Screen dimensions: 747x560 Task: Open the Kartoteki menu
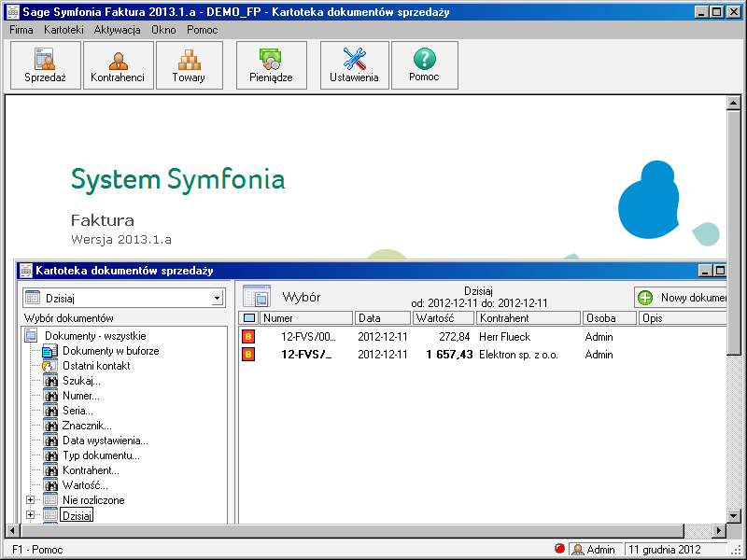click(x=63, y=30)
